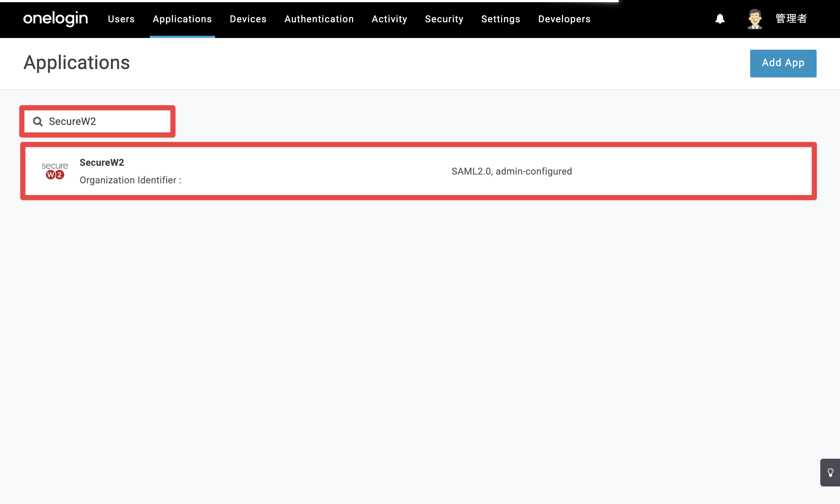Click the 'SAML2.0, admin-configured' text

tap(512, 171)
